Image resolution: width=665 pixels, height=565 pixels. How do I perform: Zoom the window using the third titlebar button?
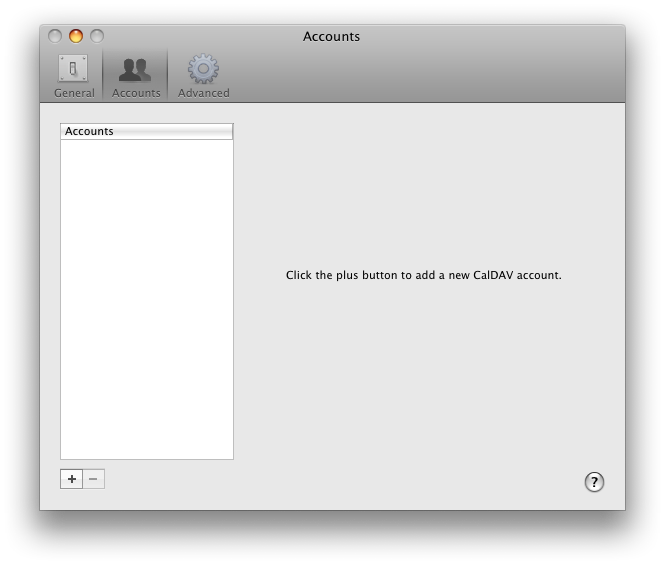(97, 36)
